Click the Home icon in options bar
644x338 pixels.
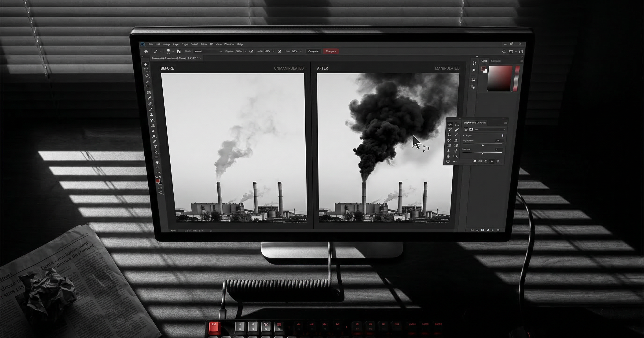(146, 51)
